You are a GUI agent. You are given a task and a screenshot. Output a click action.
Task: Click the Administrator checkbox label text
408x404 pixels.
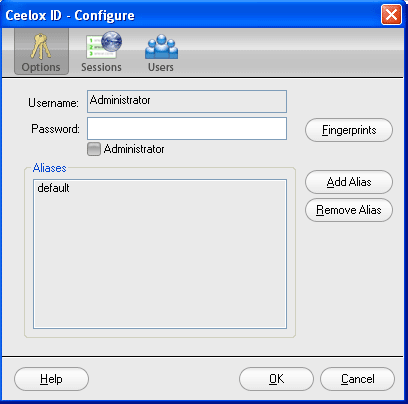click(134, 149)
